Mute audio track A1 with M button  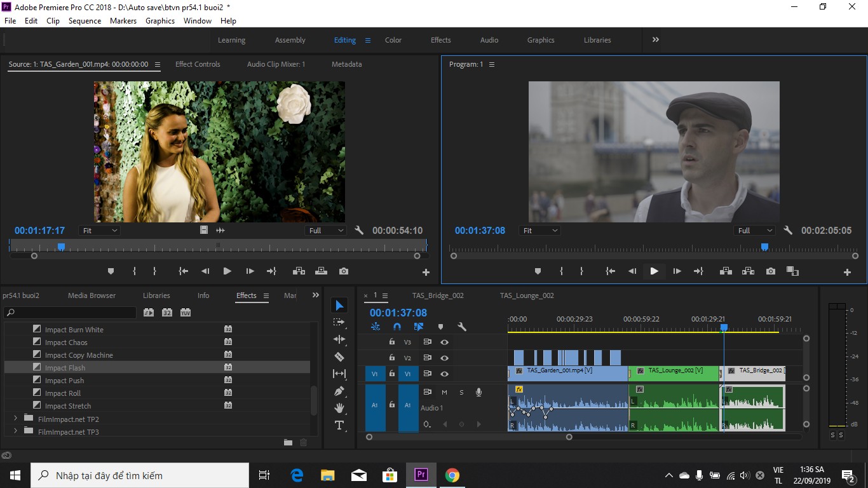[x=444, y=392]
